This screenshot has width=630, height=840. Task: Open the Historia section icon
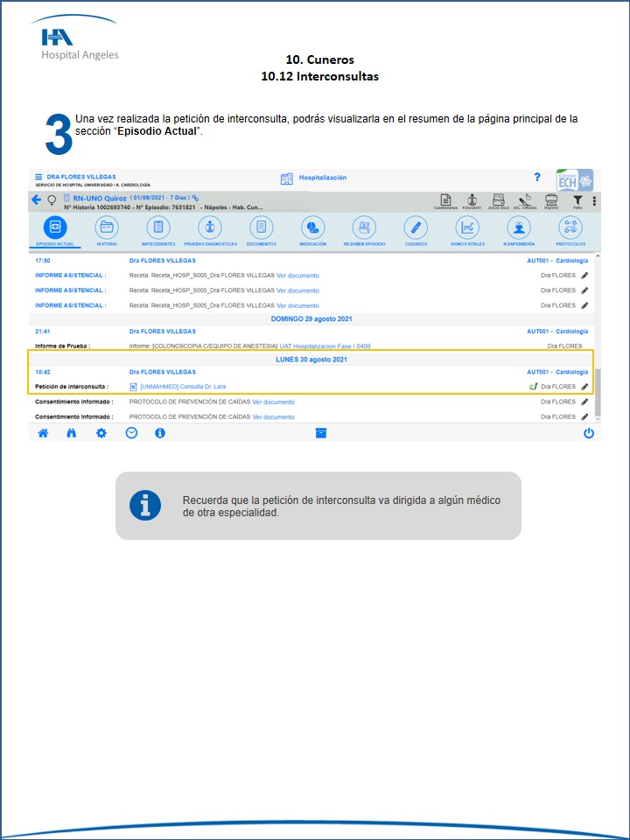(x=107, y=227)
